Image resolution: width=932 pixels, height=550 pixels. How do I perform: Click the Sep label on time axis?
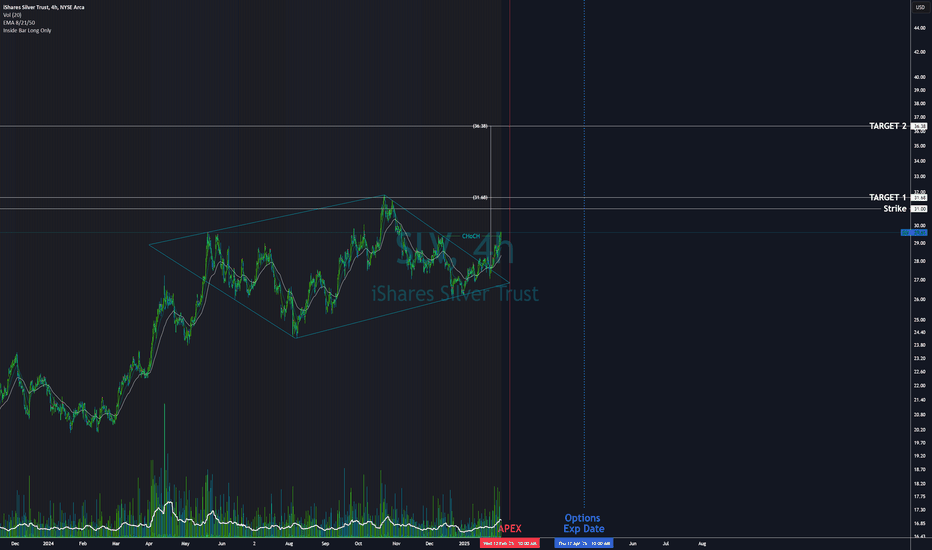(325, 543)
